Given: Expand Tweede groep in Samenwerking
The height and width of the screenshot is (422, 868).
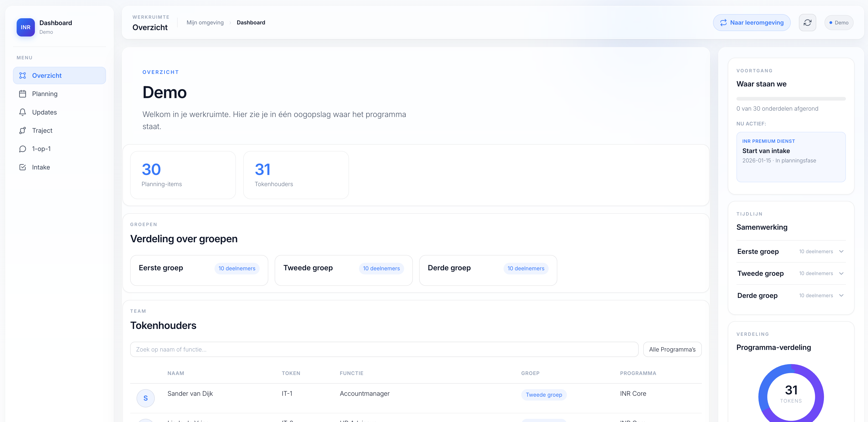Looking at the screenshot, I should click(791, 273).
